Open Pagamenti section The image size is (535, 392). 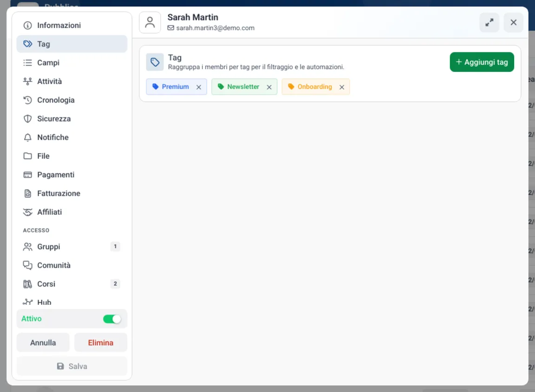(x=72, y=175)
